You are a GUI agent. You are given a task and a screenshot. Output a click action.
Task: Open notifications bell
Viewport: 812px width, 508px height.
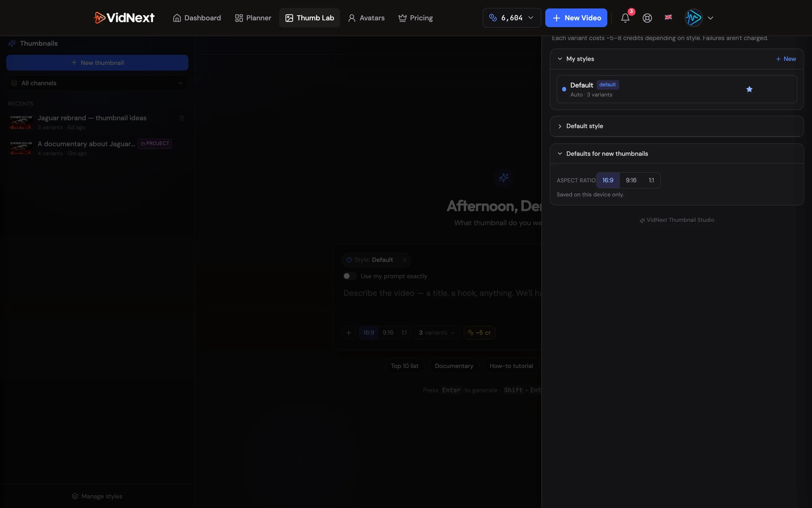coord(625,18)
